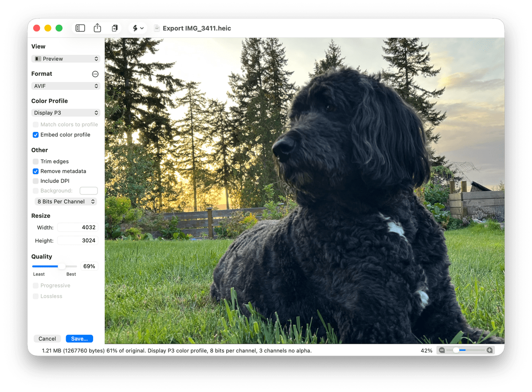The width and height of the screenshot is (532, 392).
Task: Enable the Trim edges checkbox
Action: pos(36,162)
